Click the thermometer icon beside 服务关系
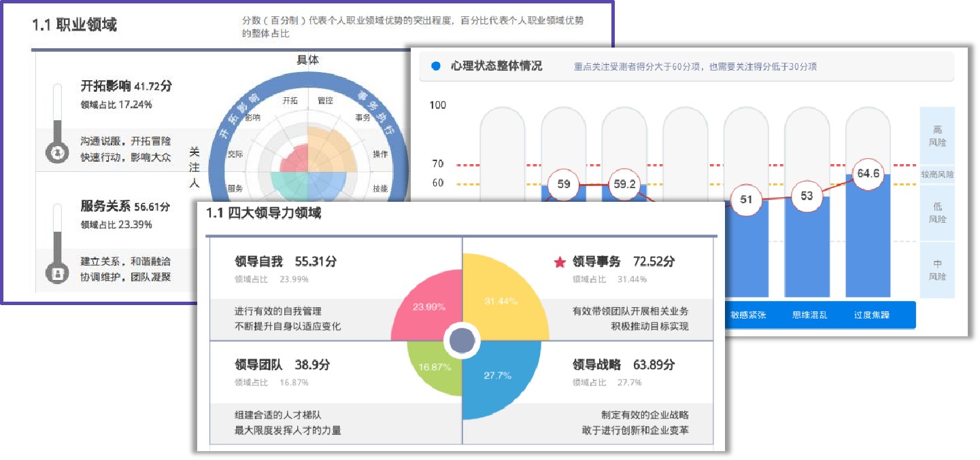The height and width of the screenshot is (460, 980). pyautogui.click(x=57, y=244)
